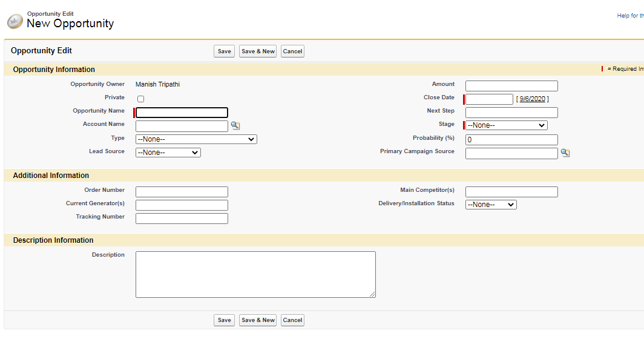
Task: Open the Lead Source dropdown
Action: tap(168, 153)
